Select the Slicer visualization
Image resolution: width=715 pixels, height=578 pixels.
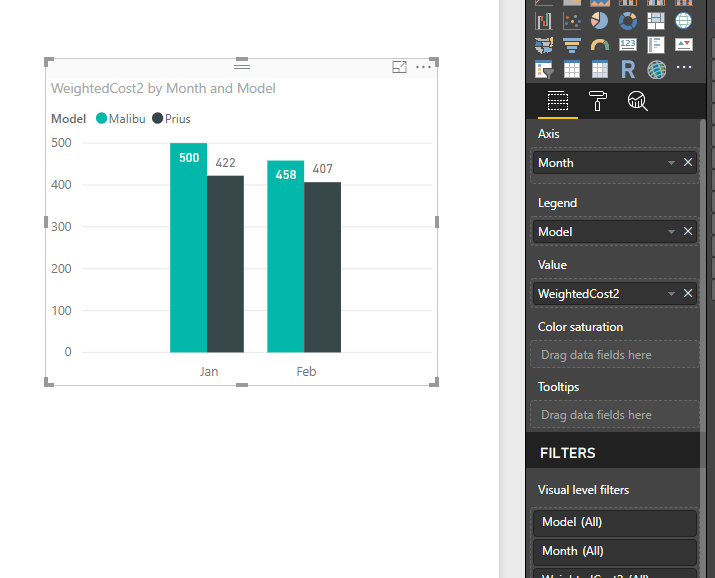click(544, 69)
